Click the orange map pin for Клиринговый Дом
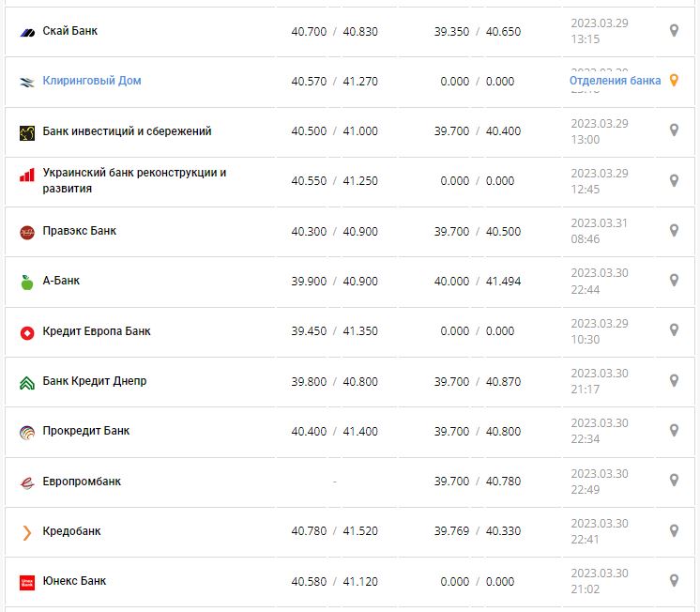 (x=673, y=81)
